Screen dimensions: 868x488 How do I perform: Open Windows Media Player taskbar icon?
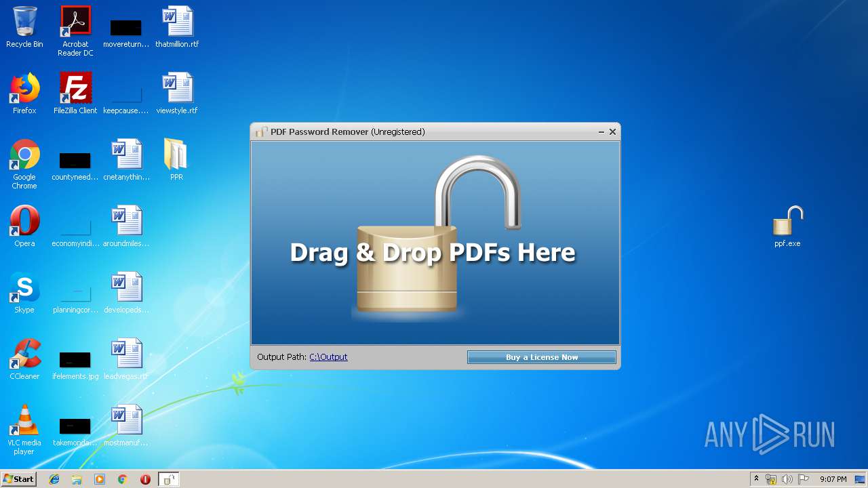click(100, 479)
